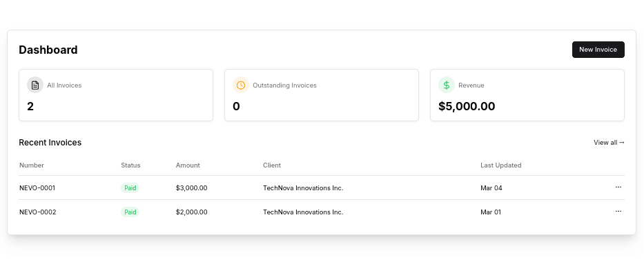
Task: Open the three-dot menu for NEVO-0001
Action: click(x=618, y=187)
